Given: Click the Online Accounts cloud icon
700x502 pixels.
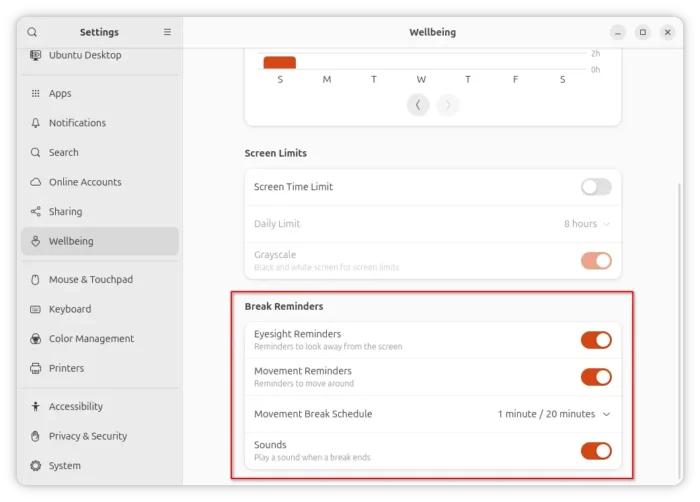Looking at the screenshot, I should 36,182.
